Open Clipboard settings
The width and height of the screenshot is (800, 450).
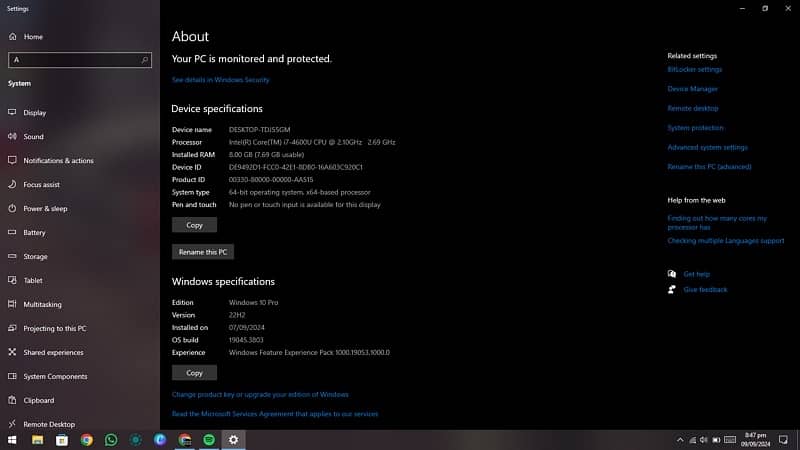pos(38,401)
